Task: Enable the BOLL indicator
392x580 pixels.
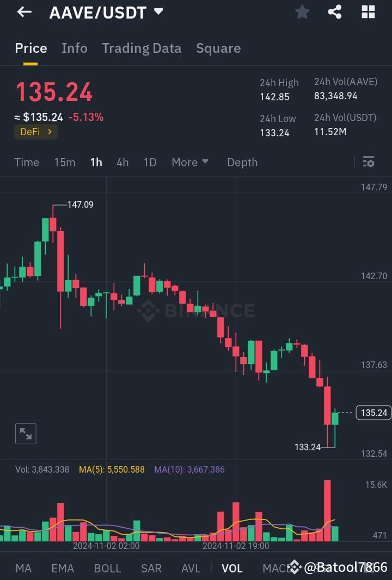Action: tap(107, 568)
